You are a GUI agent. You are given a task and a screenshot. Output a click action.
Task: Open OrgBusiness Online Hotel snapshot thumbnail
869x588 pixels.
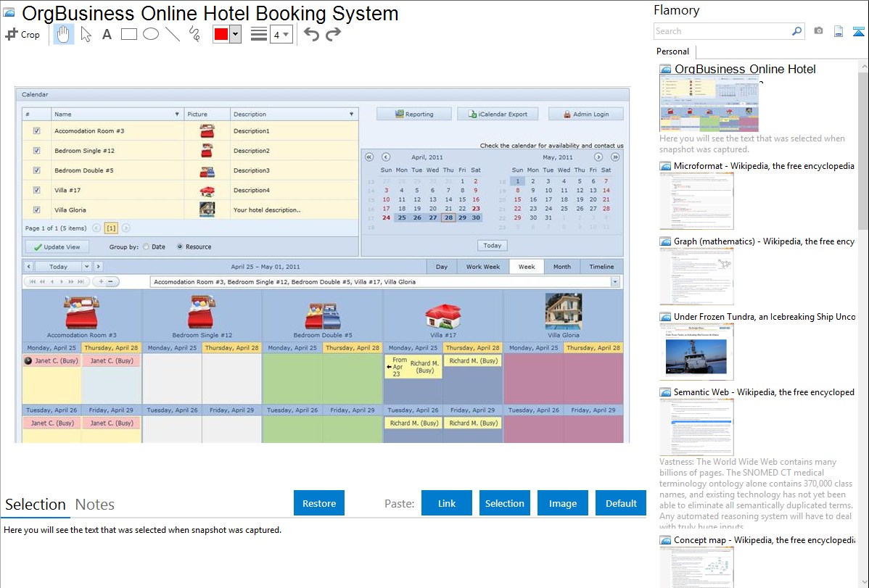(709, 104)
